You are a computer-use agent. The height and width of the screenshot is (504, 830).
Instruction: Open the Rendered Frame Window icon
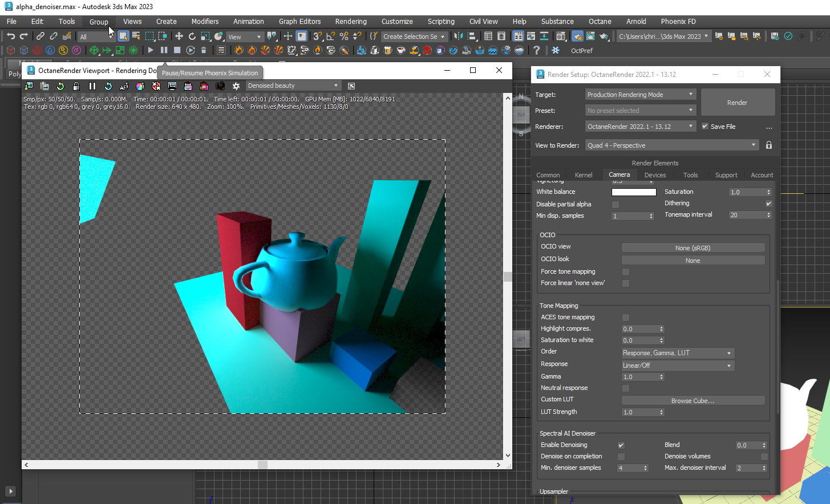click(x=590, y=36)
